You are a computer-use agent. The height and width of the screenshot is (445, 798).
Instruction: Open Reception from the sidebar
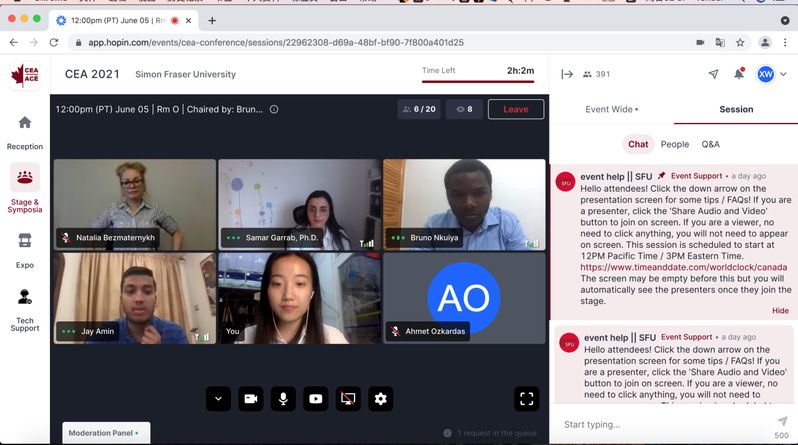[24, 130]
